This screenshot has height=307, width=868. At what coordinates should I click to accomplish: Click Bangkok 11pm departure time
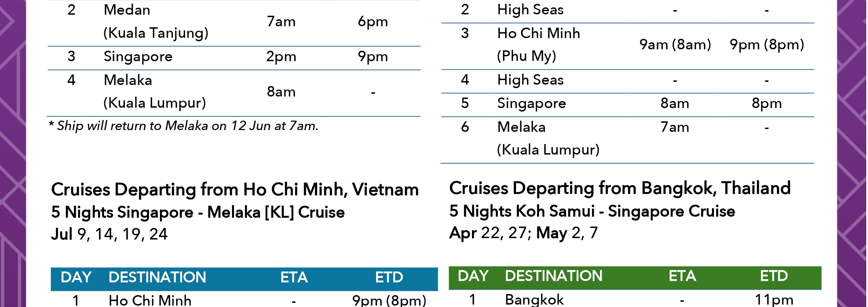(774, 300)
